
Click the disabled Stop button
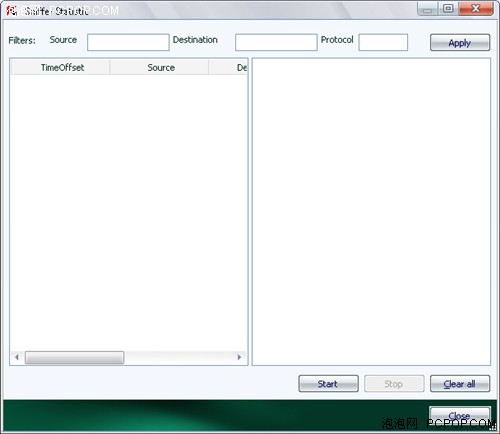coord(394,384)
